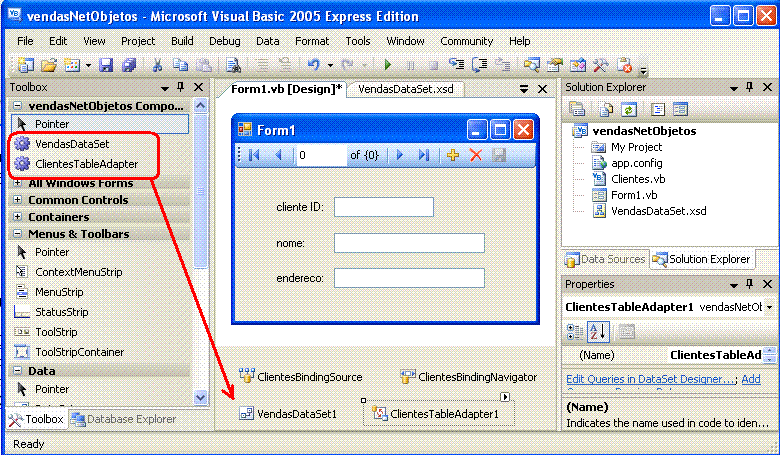Select VendasDataSet1 in component tray

pyautogui.click(x=288, y=414)
